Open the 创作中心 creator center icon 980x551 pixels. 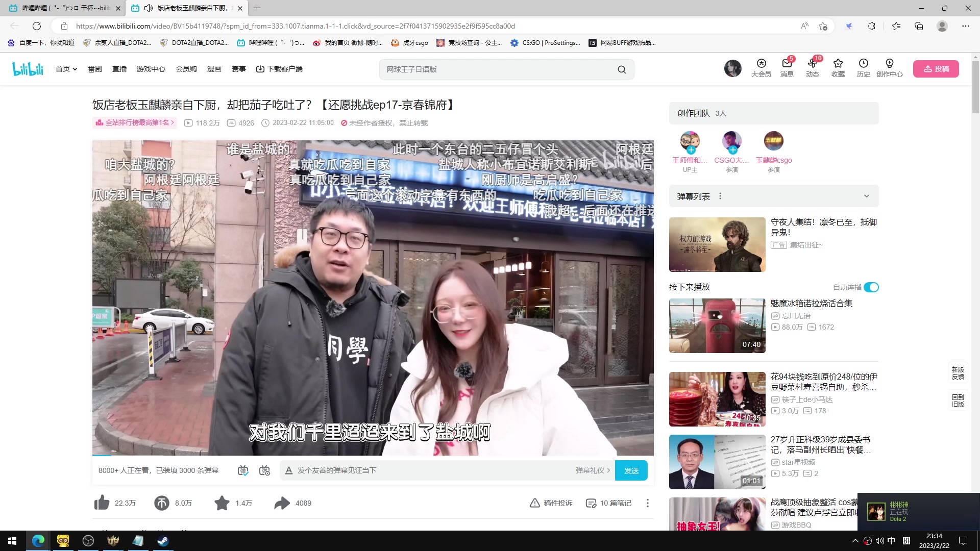[890, 69]
